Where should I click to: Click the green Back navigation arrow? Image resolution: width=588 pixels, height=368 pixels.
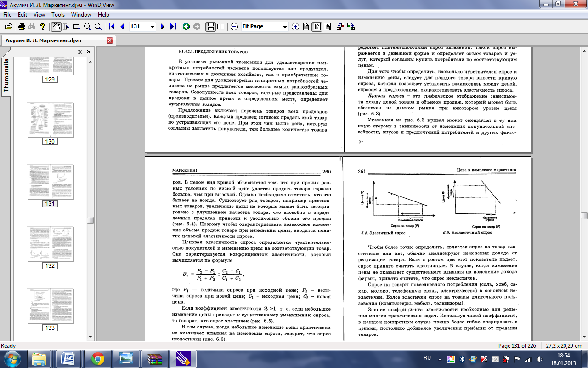(186, 27)
